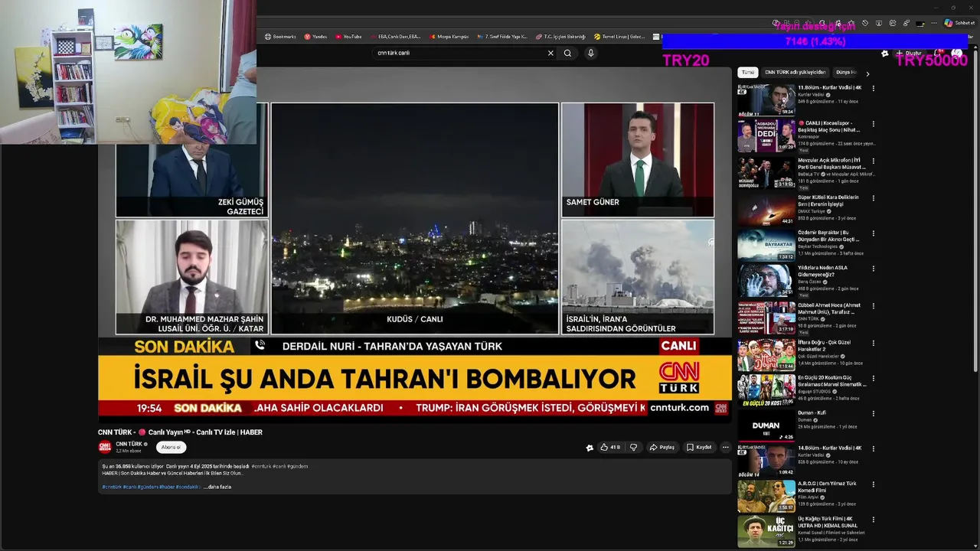Play Özdemir Bayraktar video thumbnail
The height and width of the screenshot is (551, 980).
[766, 245]
